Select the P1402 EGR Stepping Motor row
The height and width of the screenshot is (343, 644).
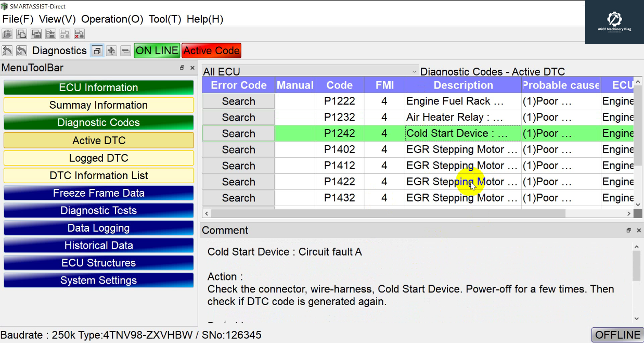point(461,150)
